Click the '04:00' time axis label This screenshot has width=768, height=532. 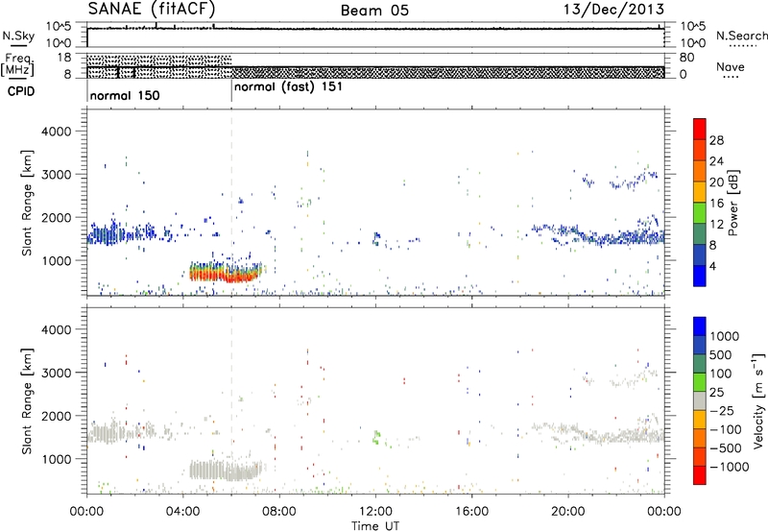(182, 512)
